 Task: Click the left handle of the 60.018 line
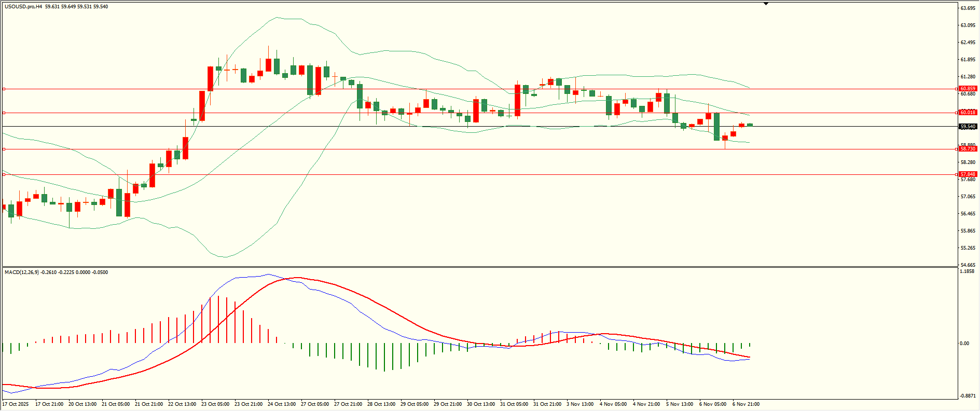click(x=4, y=113)
